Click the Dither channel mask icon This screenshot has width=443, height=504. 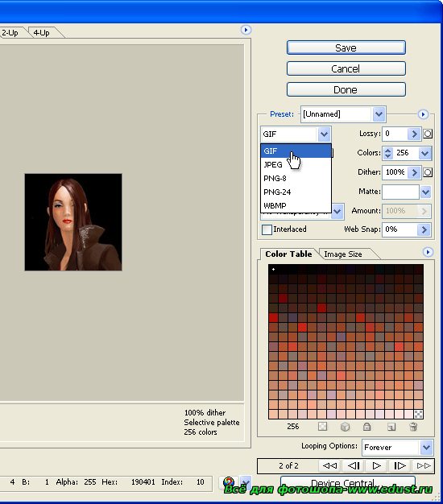pyautogui.click(x=428, y=172)
